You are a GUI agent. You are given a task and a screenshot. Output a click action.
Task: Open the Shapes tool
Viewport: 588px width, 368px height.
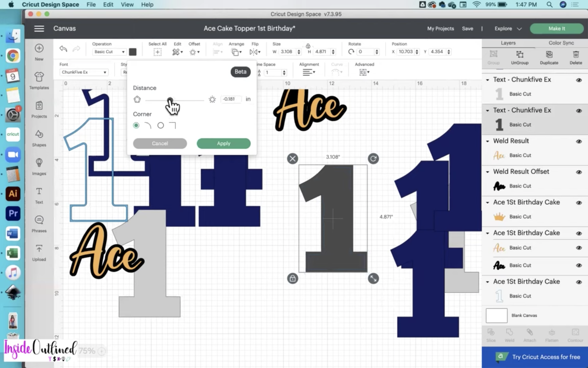[39, 138]
